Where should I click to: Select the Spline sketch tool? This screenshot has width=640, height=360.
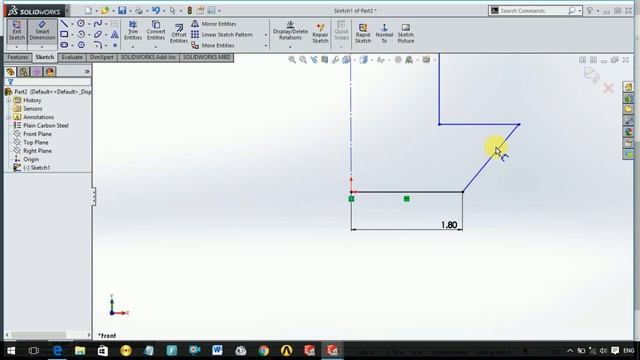pos(98,24)
